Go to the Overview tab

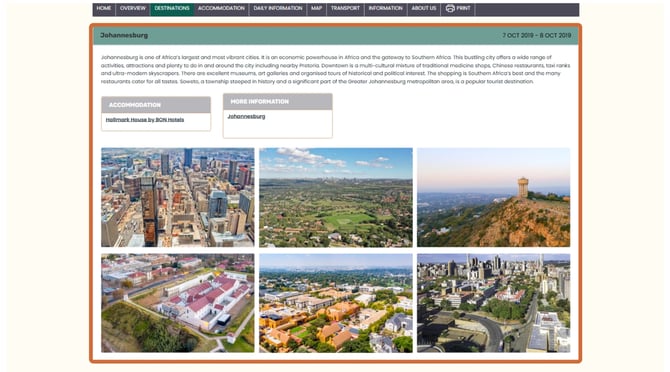point(132,9)
